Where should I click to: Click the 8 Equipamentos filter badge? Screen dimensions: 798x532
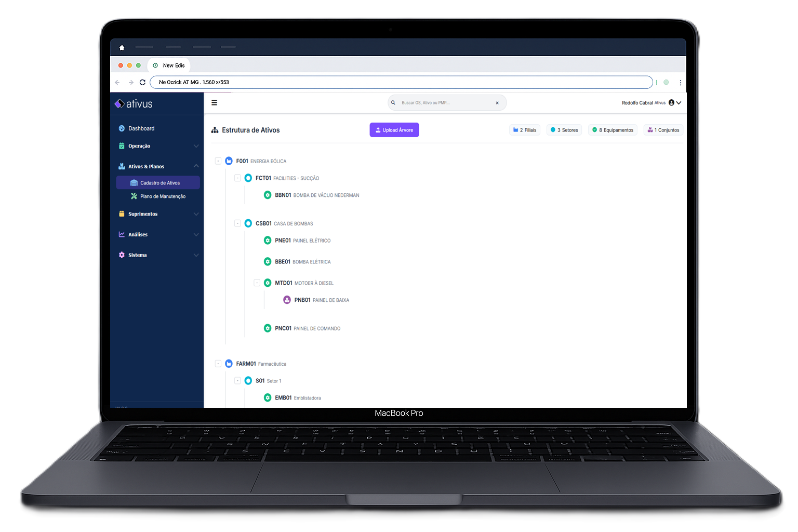[x=613, y=130]
